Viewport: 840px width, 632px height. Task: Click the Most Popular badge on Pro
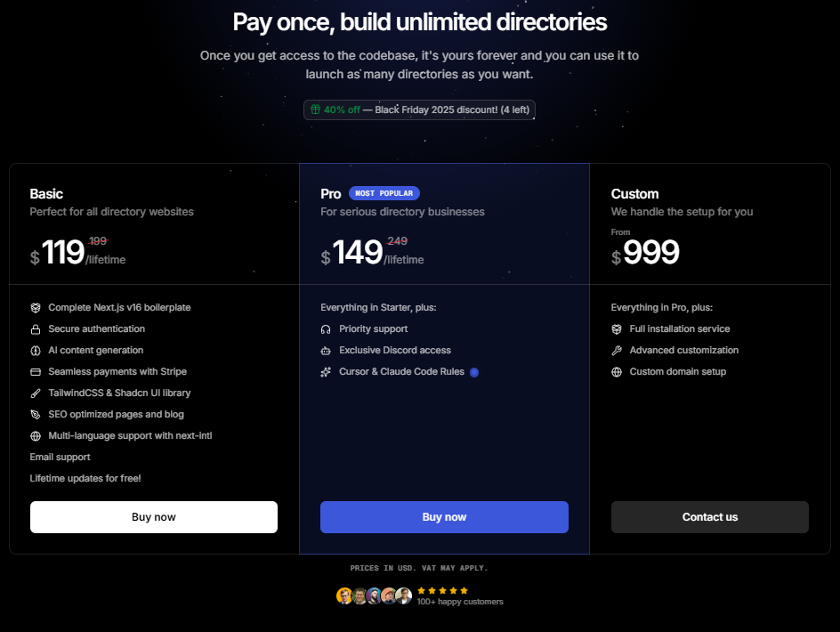[x=384, y=193]
